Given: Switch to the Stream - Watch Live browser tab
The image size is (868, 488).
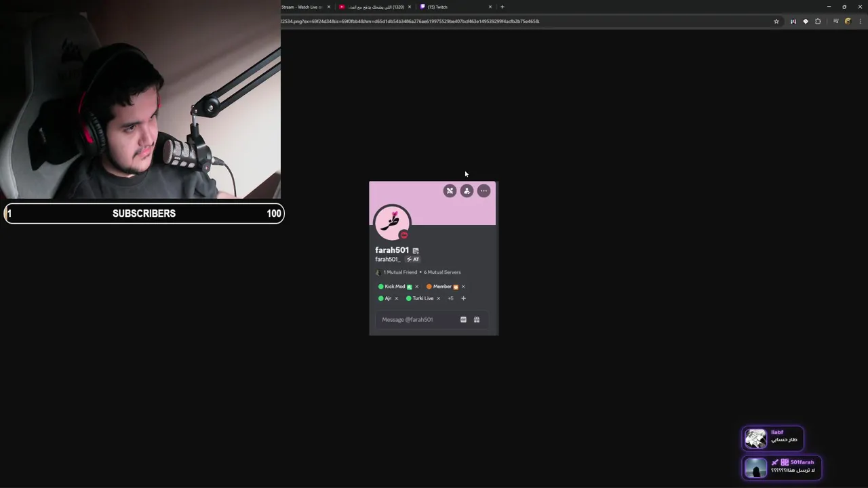Looking at the screenshot, I should click(302, 7).
